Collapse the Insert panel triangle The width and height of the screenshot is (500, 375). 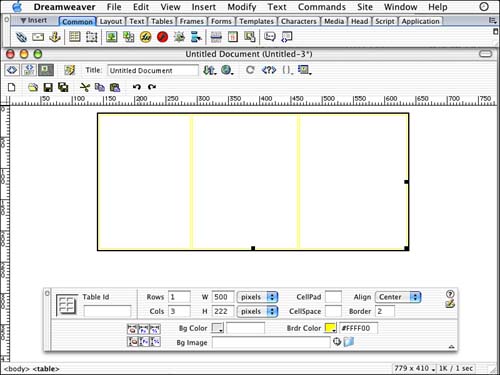point(23,21)
